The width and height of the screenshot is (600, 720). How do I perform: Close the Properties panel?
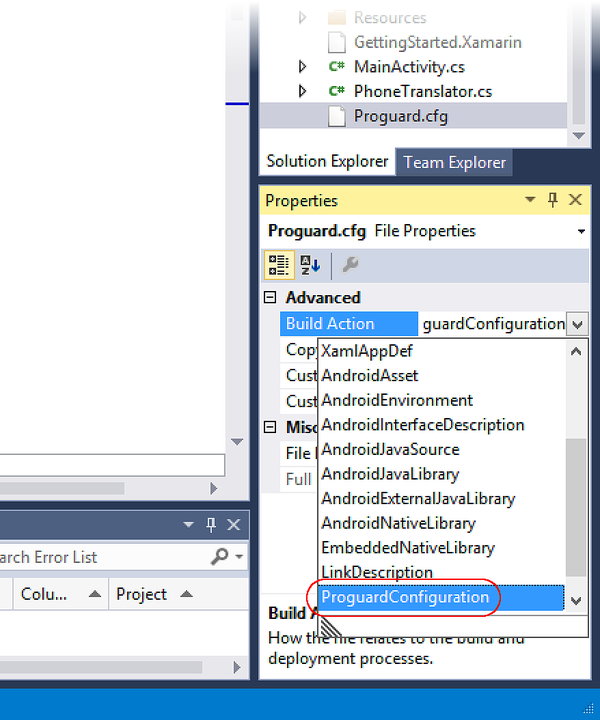[575, 200]
